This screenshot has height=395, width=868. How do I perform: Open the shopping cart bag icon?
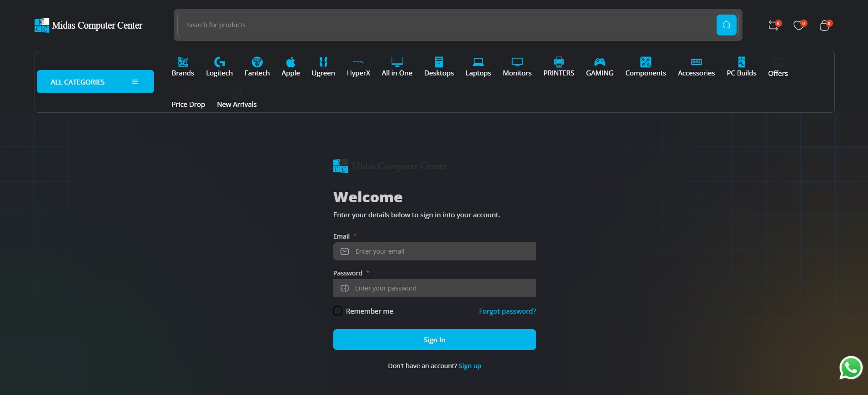click(824, 25)
